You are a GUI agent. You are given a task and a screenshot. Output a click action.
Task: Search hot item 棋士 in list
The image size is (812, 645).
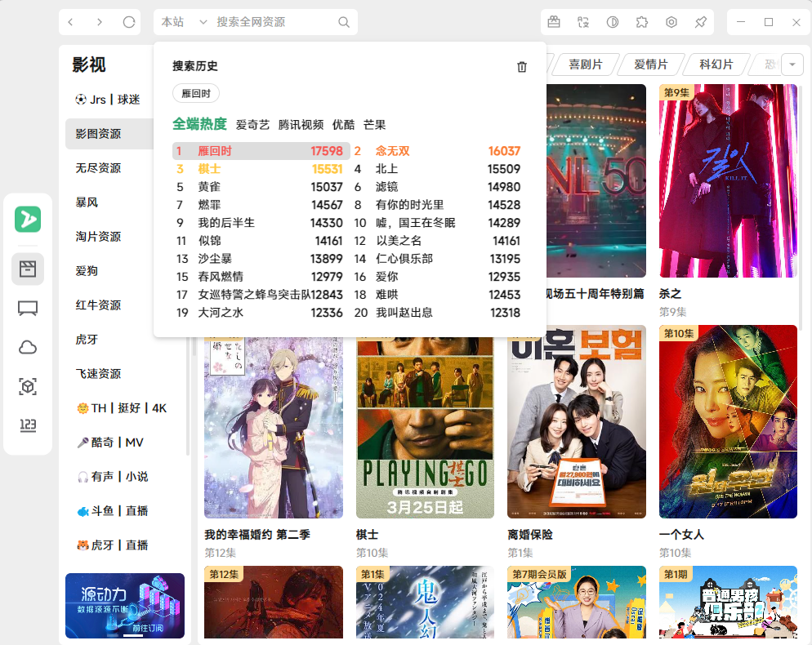pyautogui.click(x=261, y=169)
